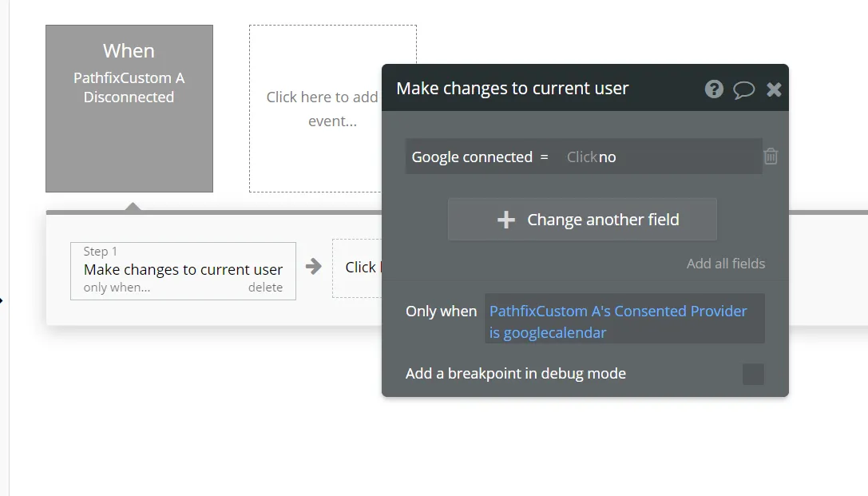The image size is (868, 496).
Task: Click the Change another field button
Action: pyautogui.click(x=582, y=220)
